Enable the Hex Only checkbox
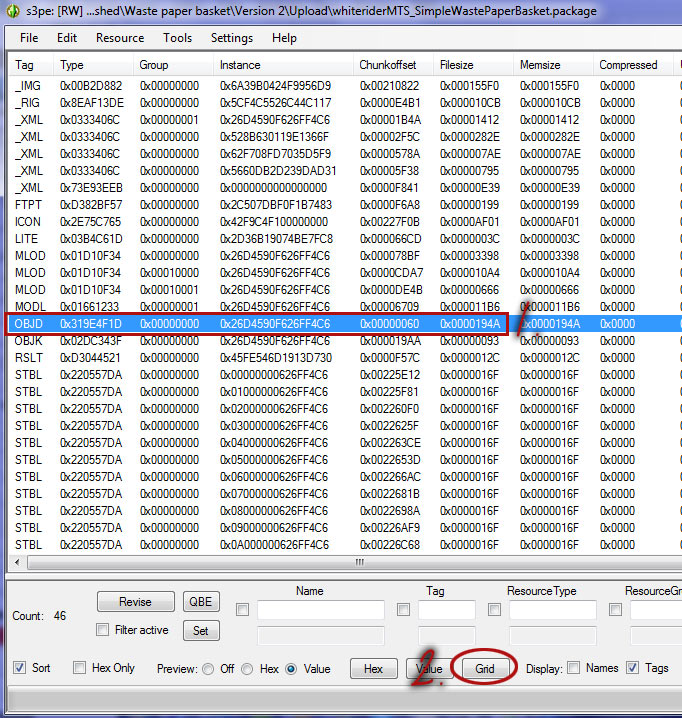Image resolution: width=682 pixels, height=718 pixels. pos(80,668)
